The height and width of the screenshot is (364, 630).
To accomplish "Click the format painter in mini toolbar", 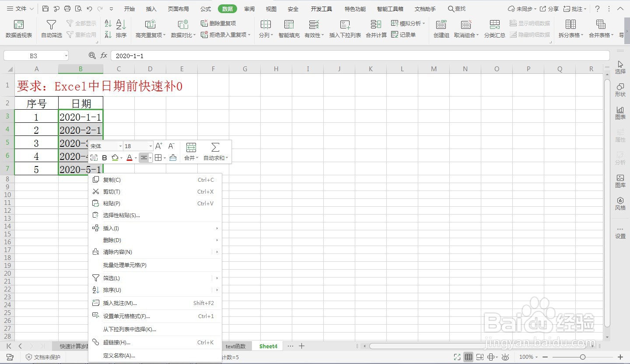I will (173, 158).
